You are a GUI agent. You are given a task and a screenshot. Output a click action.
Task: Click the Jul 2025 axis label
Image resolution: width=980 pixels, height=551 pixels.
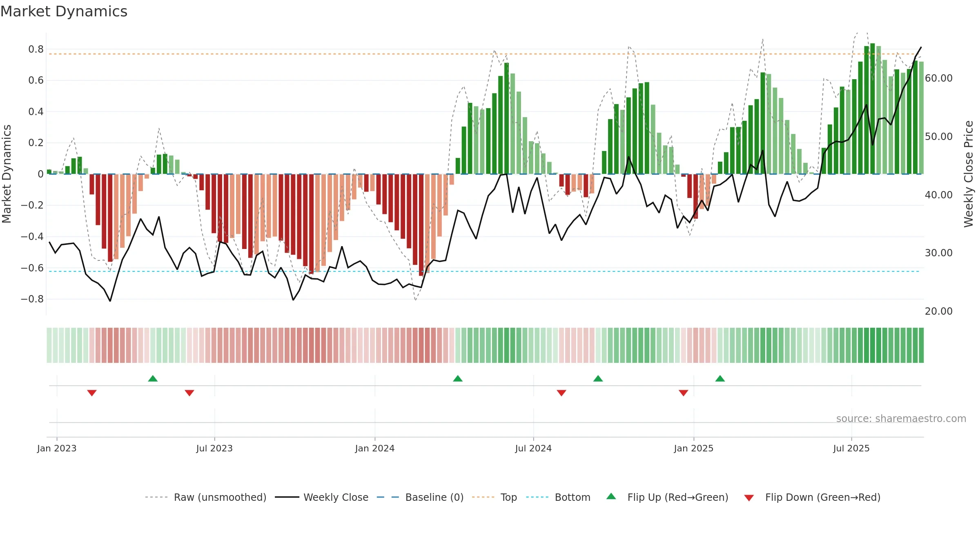pos(851,448)
